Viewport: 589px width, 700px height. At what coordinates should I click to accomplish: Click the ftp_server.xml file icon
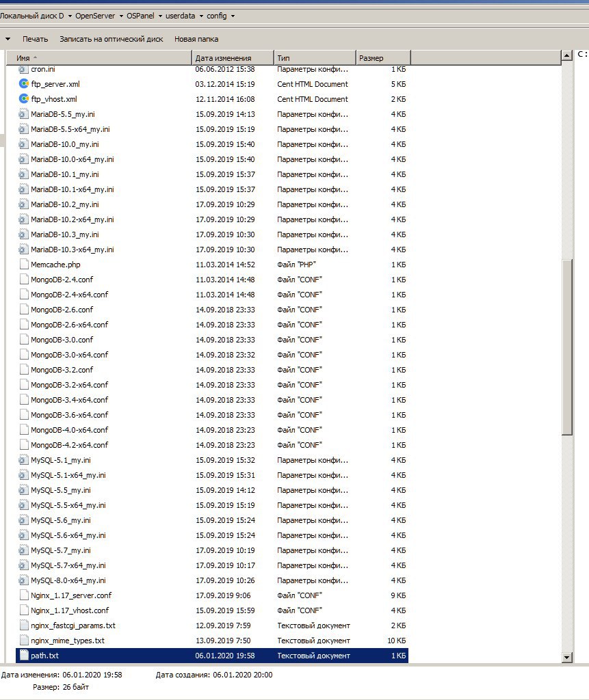pyautogui.click(x=24, y=84)
